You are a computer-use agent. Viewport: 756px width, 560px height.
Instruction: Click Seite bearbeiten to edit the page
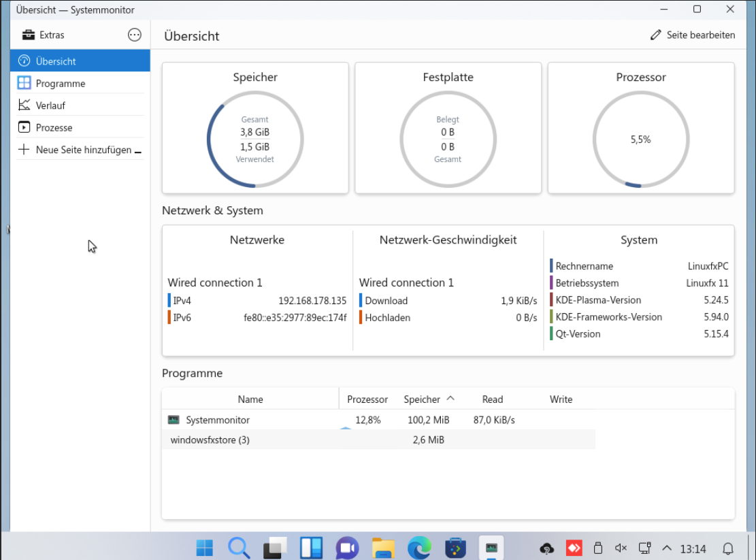[692, 35]
